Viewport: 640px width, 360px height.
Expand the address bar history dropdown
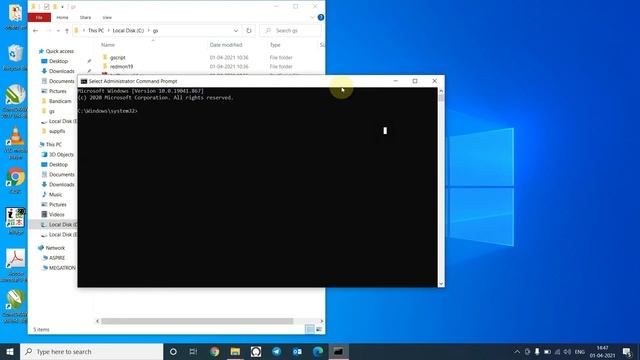pyautogui.click(x=236, y=31)
